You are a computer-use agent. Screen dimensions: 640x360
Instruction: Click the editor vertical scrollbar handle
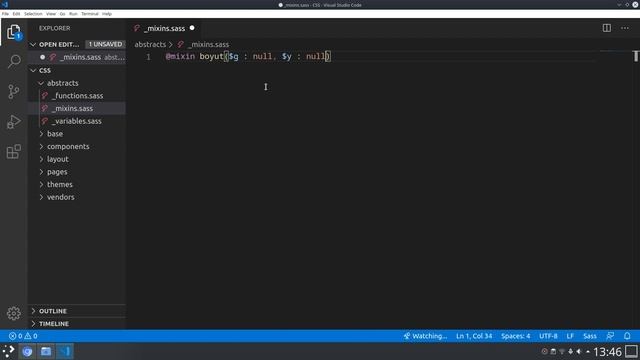click(x=636, y=56)
